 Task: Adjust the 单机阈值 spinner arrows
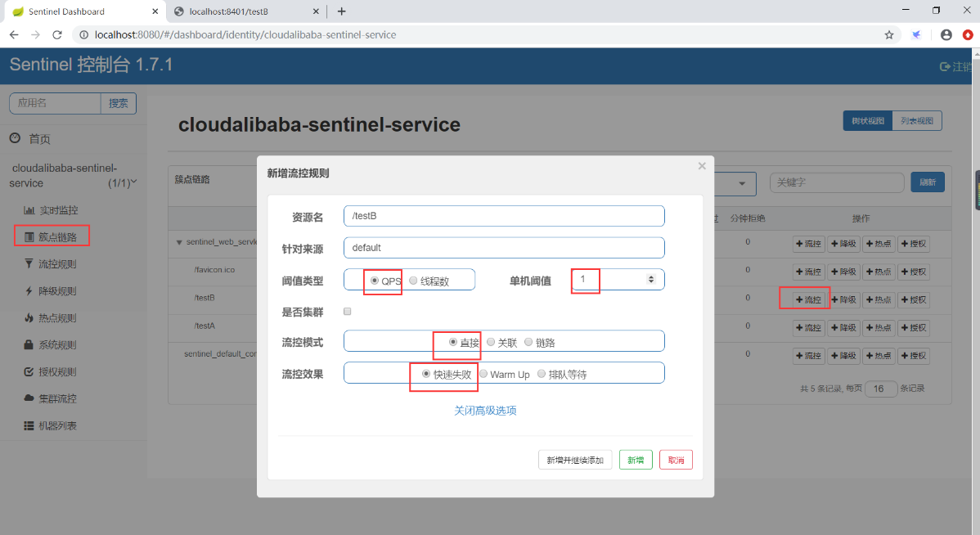coord(651,280)
